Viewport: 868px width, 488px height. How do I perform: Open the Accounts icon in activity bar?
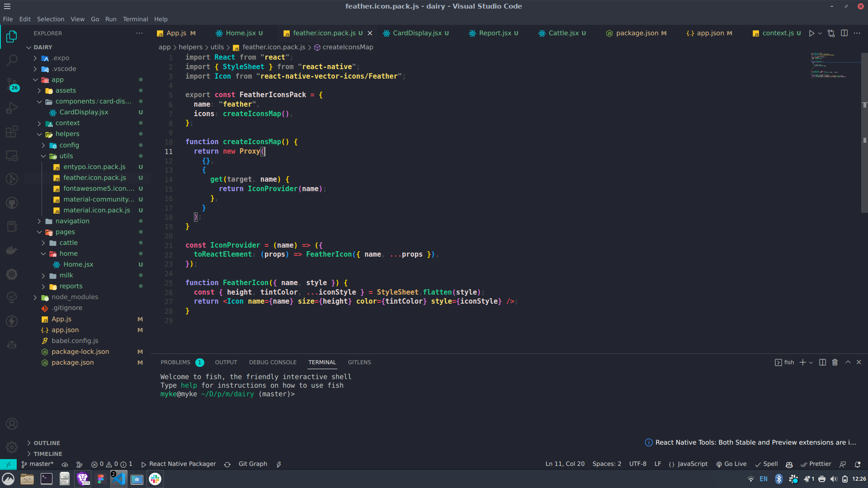(12, 424)
